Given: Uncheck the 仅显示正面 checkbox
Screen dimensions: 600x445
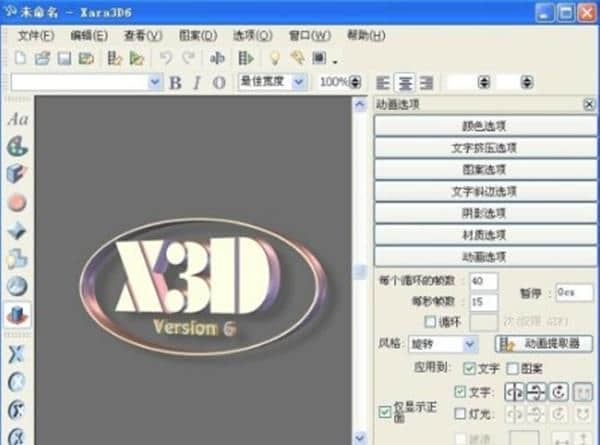Looking at the screenshot, I should click(x=386, y=412).
